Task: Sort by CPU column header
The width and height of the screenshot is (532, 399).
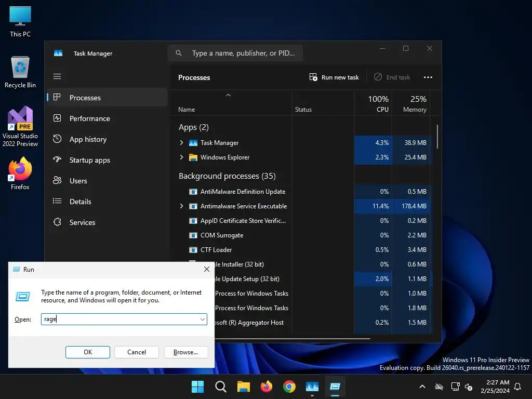Action: pos(373,103)
